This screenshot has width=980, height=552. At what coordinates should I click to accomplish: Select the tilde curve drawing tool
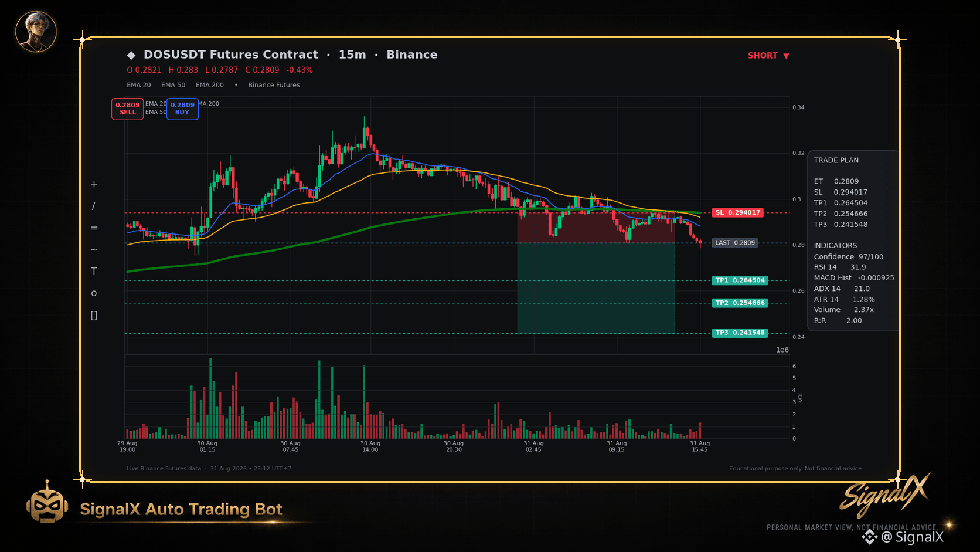(x=94, y=250)
